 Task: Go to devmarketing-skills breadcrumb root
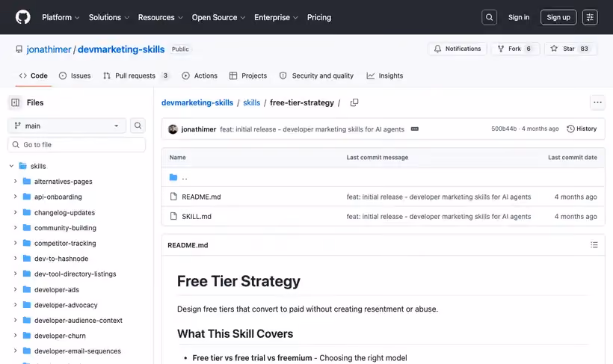pyautogui.click(x=197, y=102)
